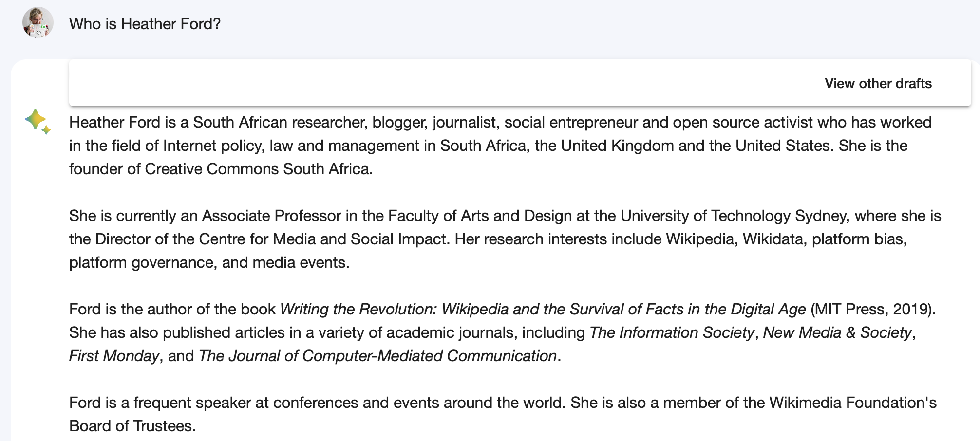Click the blank area of the drafts bar

438,83
